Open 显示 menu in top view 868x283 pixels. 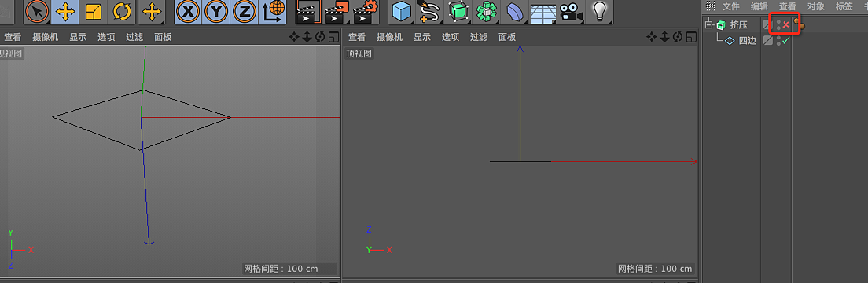(422, 37)
